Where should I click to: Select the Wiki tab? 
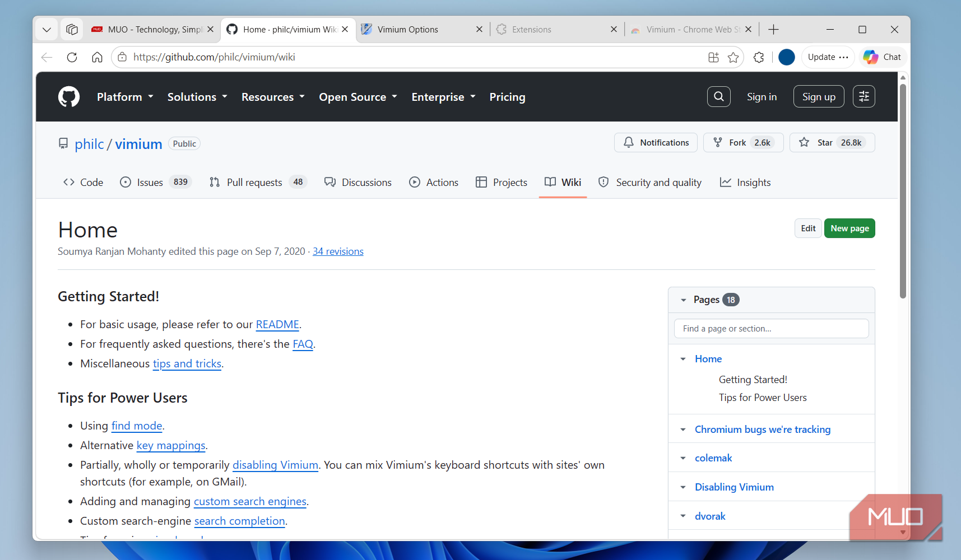(563, 183)
